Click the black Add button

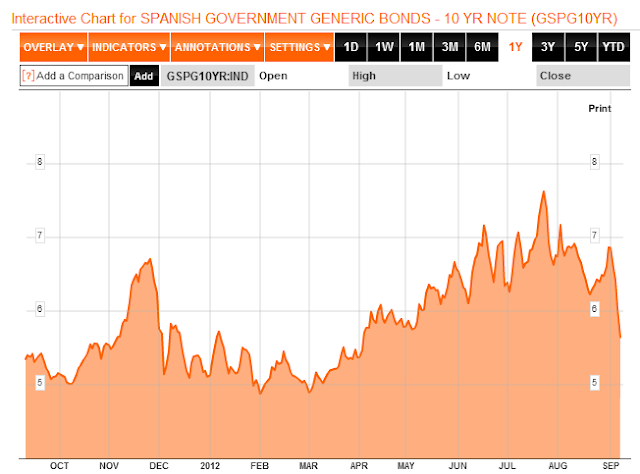coord(144,76)
